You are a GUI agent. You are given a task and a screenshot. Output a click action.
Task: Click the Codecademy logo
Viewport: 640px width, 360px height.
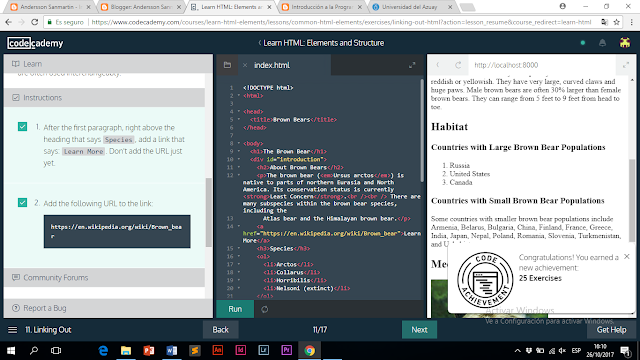click(x=35, y=43)
